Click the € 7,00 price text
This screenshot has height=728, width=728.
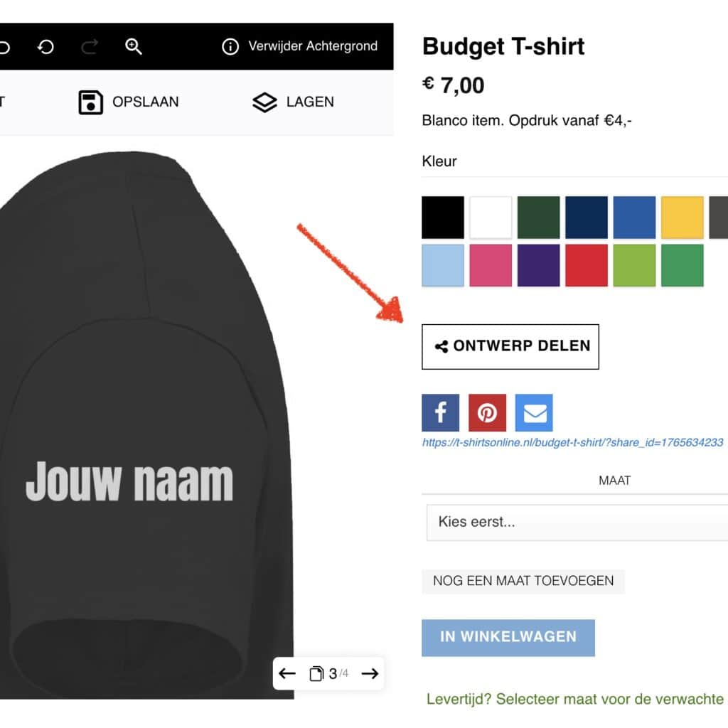453,85
